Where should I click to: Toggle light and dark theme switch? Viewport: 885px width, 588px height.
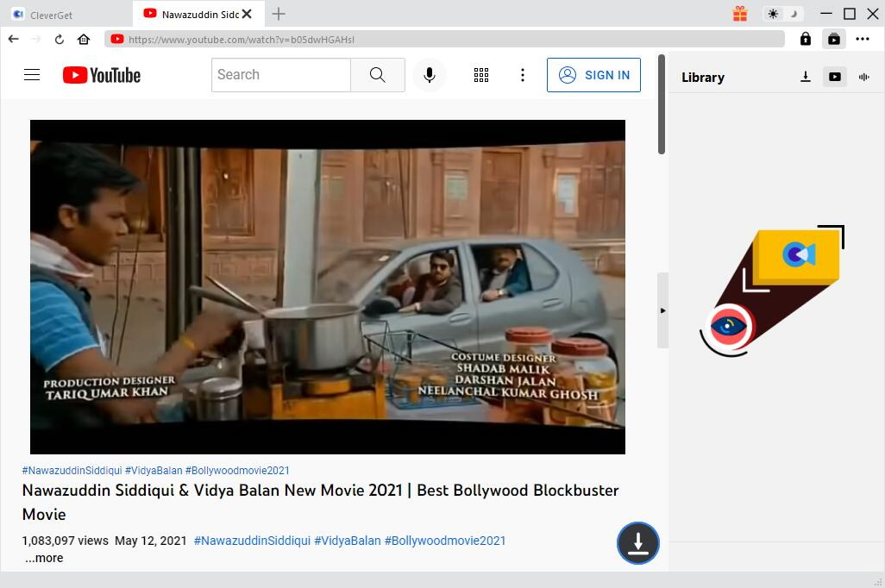coord(783,14)
